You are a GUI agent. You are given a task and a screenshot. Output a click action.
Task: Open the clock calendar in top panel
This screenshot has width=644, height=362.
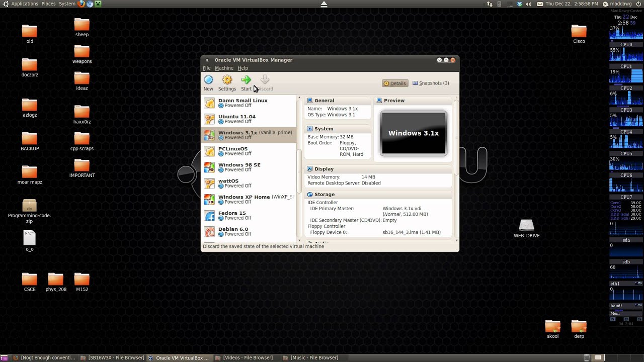pos(572,4)
